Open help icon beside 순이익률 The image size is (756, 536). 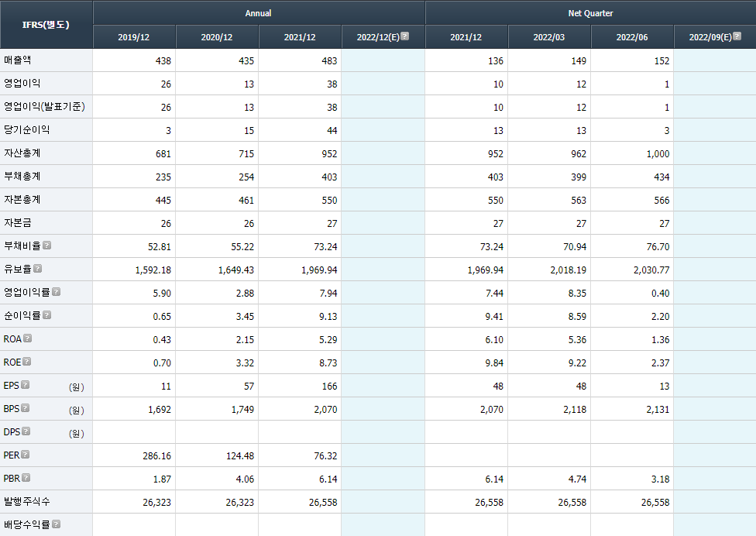pyautogui.click(x=46, y=314)
